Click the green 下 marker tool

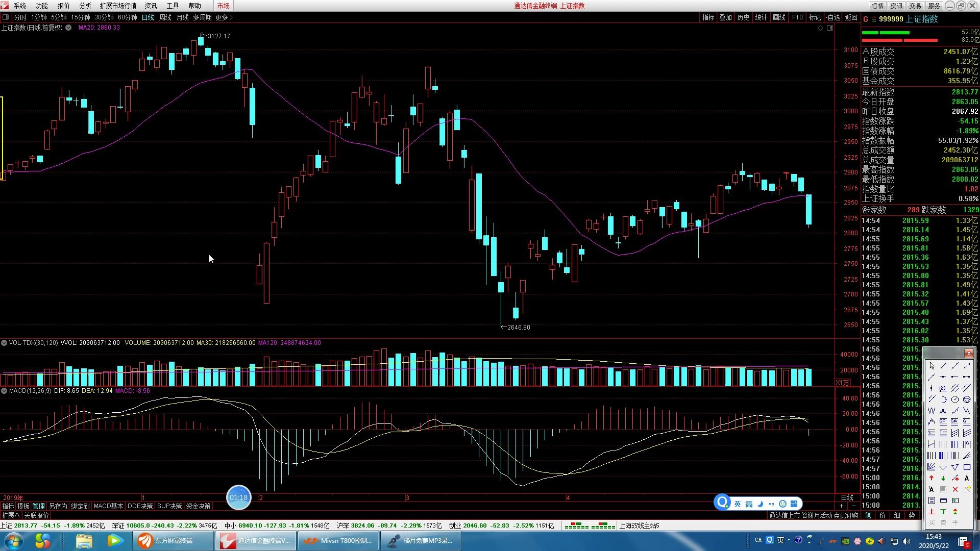943,512
